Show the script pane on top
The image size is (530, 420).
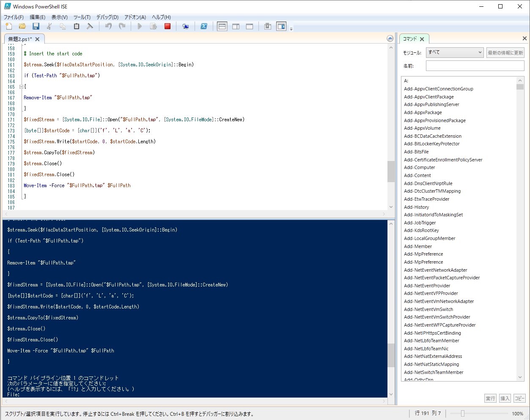pos(222,26)
